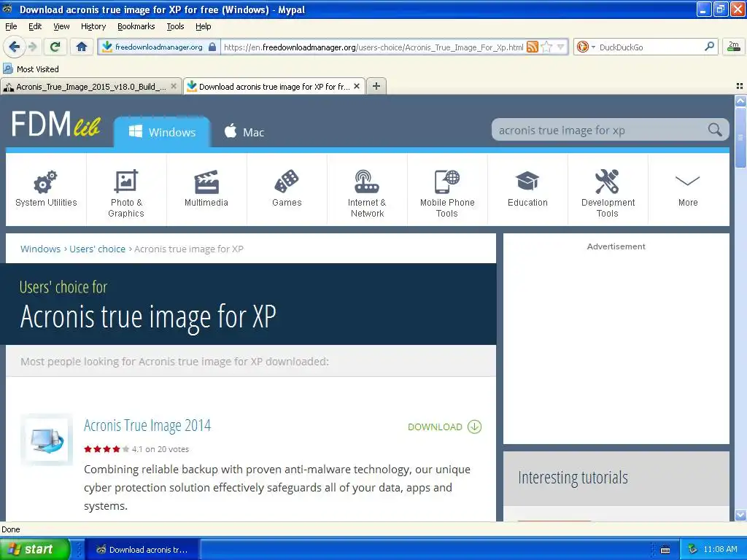Open the Photo & Graphics category

pyautogui.click(x=126, y=189)
